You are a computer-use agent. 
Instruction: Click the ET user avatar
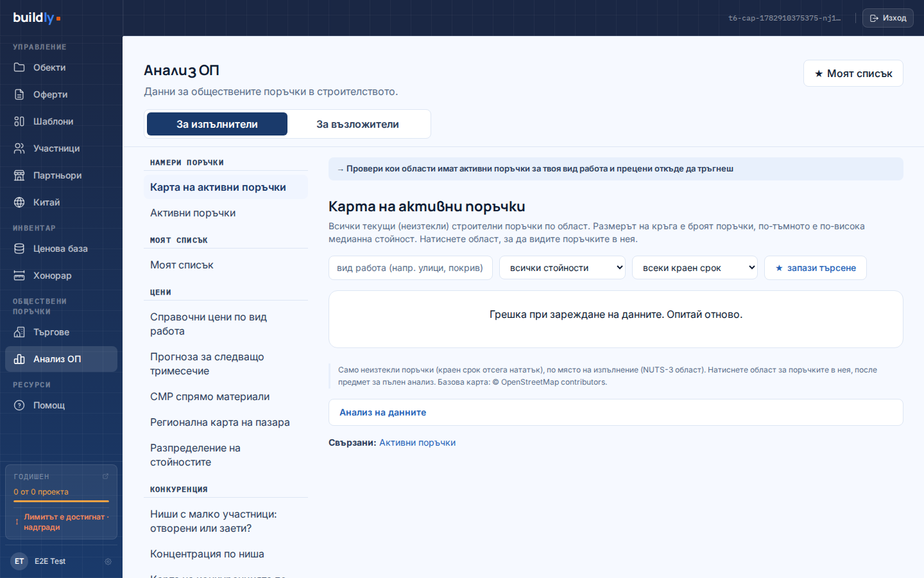pos(19,561)
